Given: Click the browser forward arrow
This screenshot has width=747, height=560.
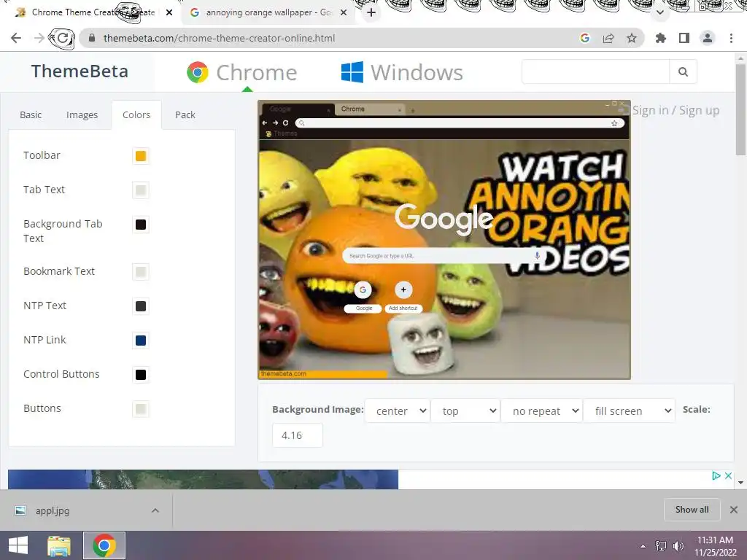Looking at the screenshot, I should pyautogui.click(x=39, y=38).
